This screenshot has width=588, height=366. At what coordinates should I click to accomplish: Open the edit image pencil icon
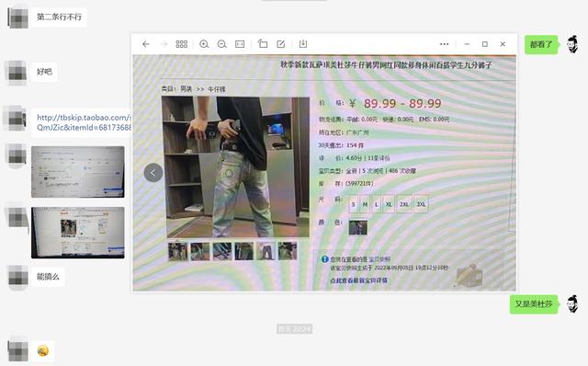(x=280, y=44)
